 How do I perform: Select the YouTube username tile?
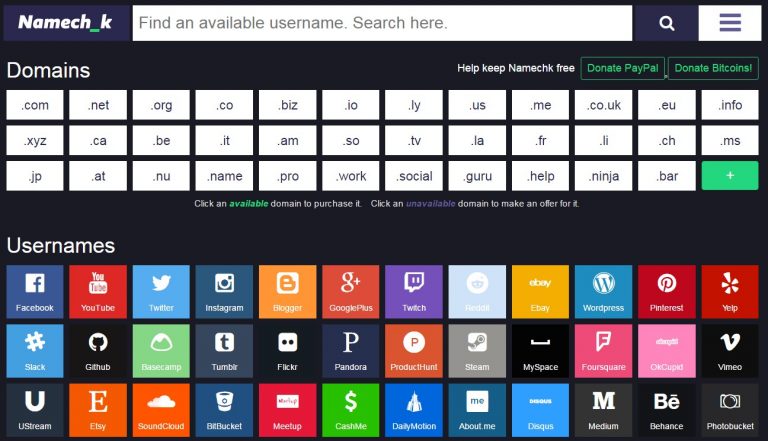point(98,292)
